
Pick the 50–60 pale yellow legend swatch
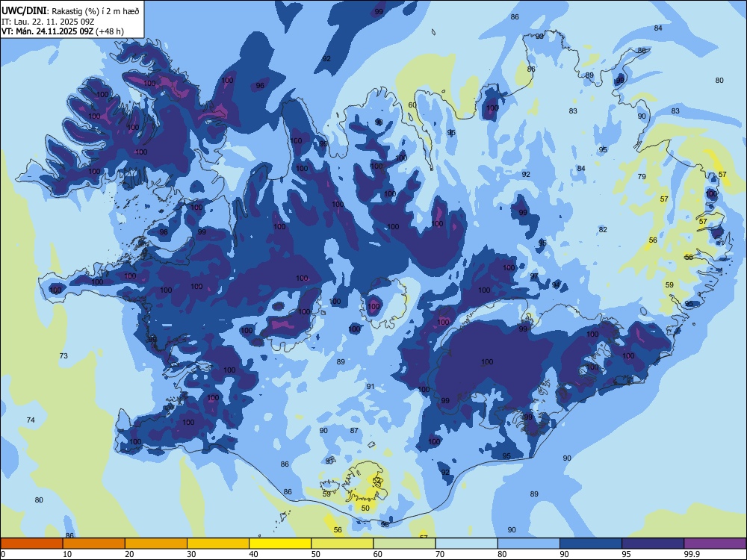342,544
